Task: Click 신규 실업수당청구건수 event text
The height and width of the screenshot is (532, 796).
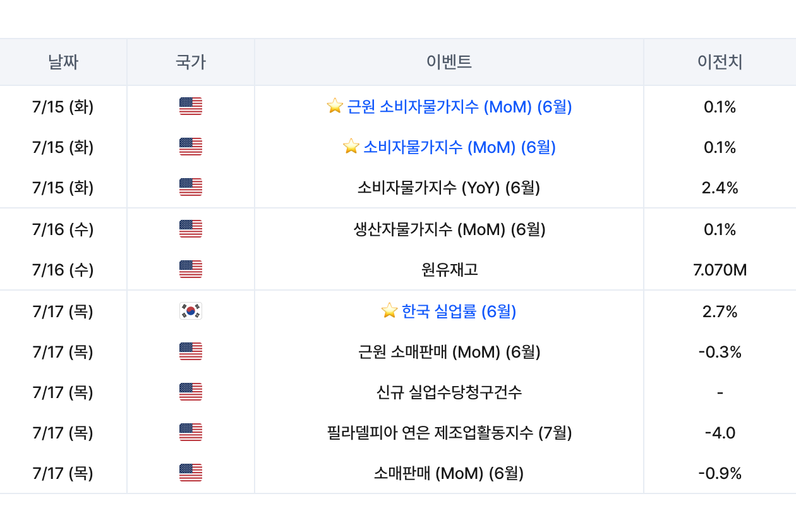Action: point(449,392)
